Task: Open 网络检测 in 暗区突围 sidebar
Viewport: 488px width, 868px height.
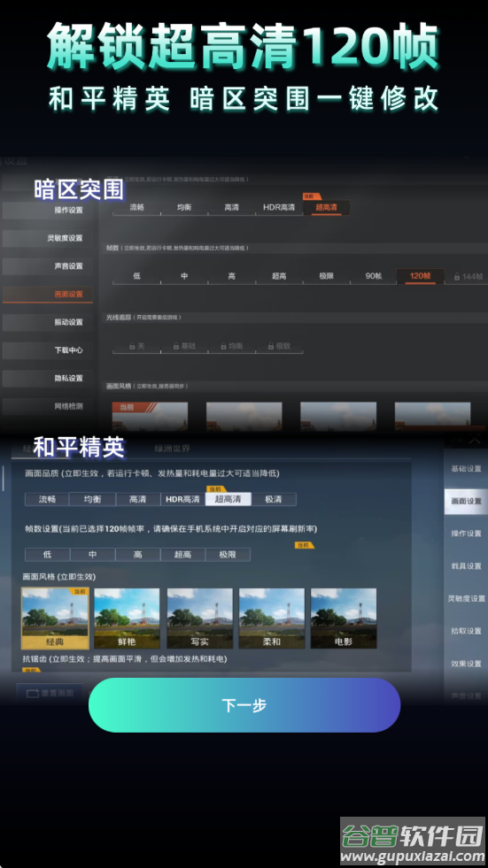Action: (x=48, y=406)
